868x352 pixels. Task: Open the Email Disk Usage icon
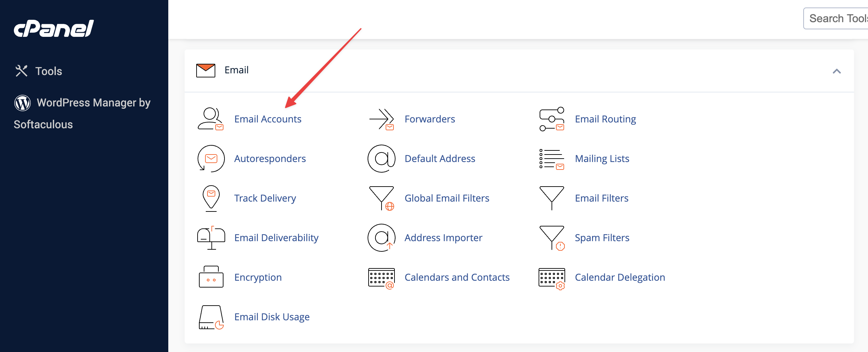pyautogui.click(x=211, y=317)
